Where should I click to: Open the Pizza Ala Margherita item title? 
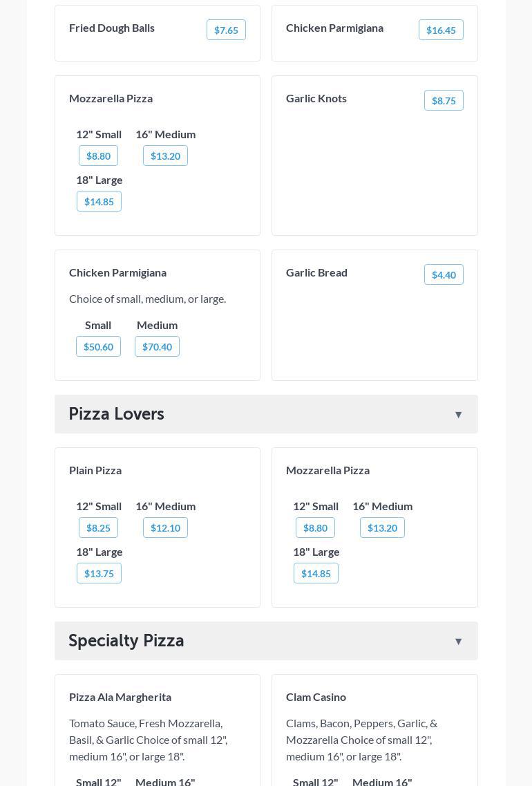[x=120, y=697]
